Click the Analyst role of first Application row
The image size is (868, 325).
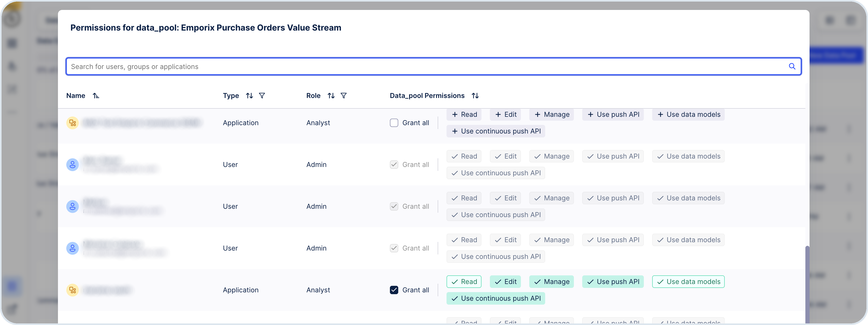tap(318, 123)
